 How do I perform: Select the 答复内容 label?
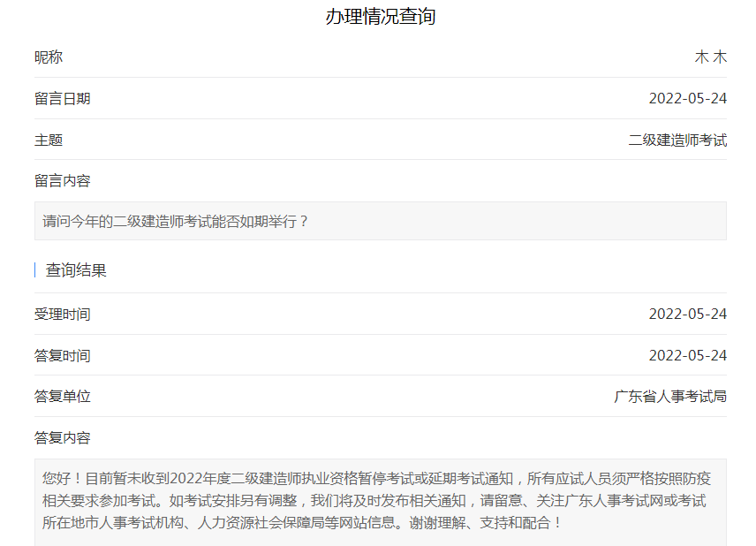(62, 438)
